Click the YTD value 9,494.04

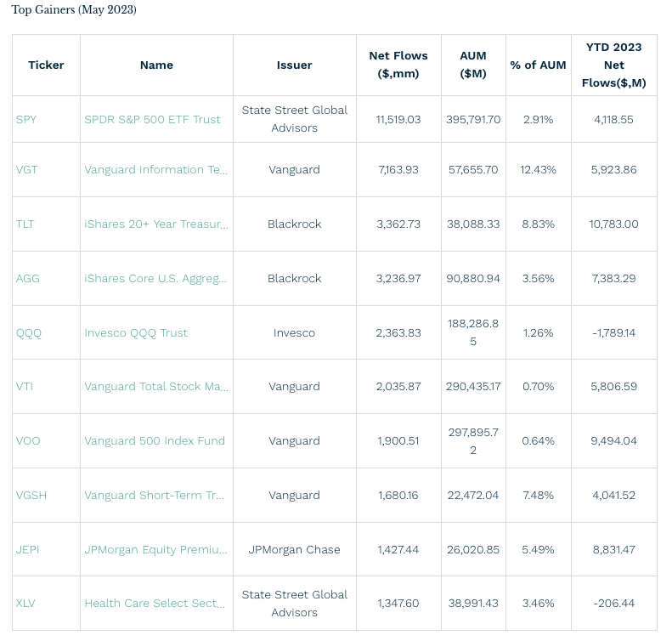(613, 441)
